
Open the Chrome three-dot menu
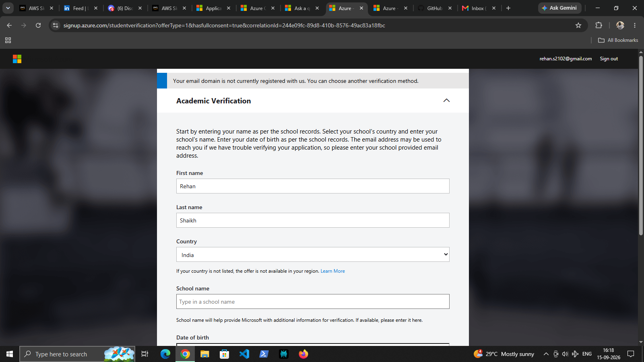635,25
